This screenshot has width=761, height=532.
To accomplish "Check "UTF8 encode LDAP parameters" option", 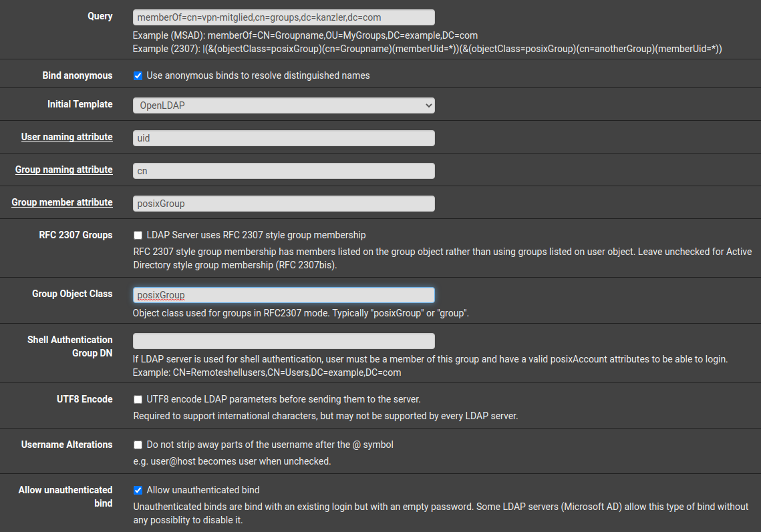I will click(x=138, y=399).
